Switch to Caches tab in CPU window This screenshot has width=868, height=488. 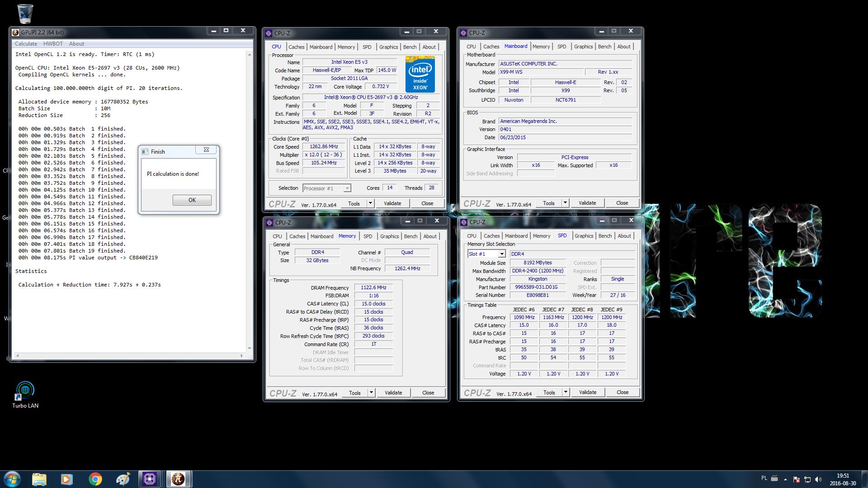296,47
